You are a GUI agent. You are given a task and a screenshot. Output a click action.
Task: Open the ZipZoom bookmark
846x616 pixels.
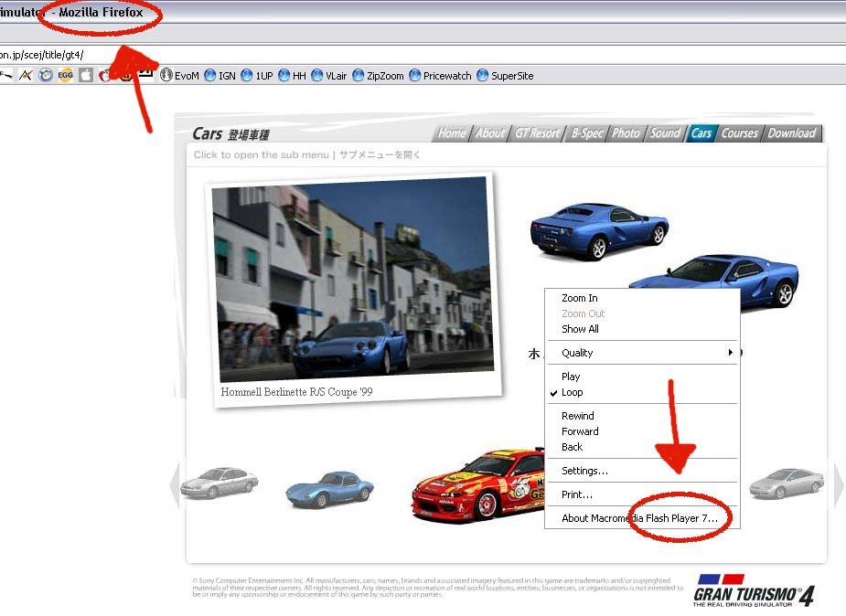tap(379, 76)
